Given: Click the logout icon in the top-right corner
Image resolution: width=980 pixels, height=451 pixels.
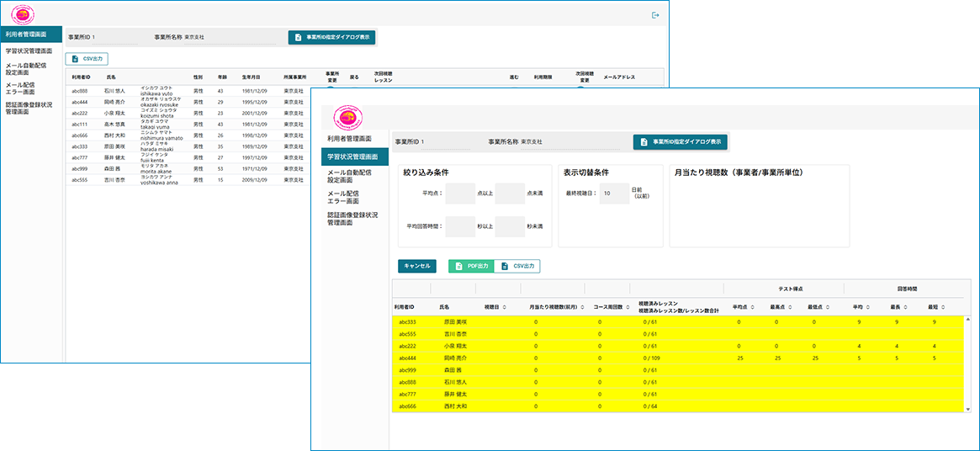Looking at the screenshot, I should (x=655, y=15).
